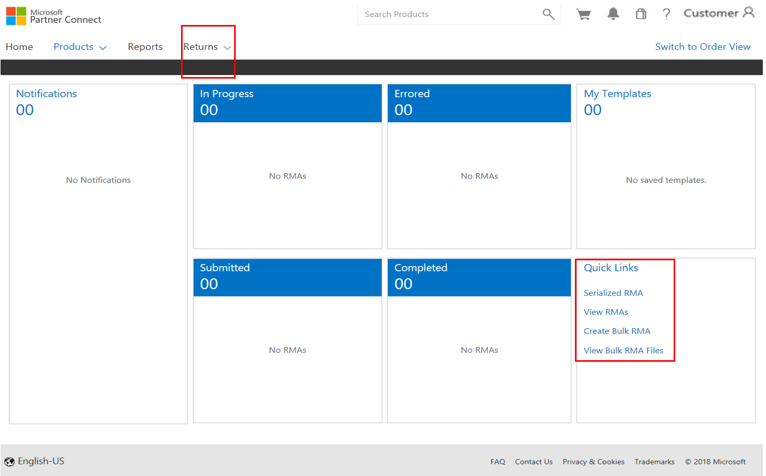Image resolution: width=766 pixels, height=476 pixels.
Task: Open the Reports menu item
Action: [x=145, y=47]
